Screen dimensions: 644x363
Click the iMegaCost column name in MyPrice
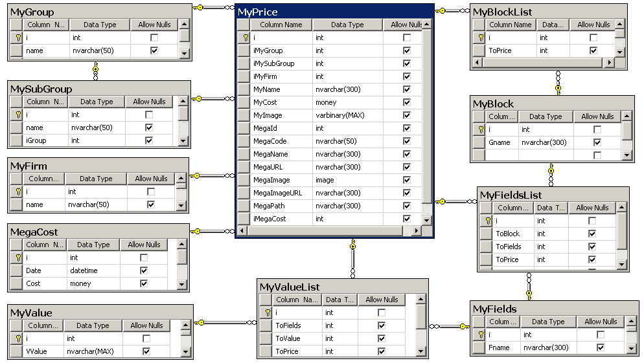coord(270,219)
